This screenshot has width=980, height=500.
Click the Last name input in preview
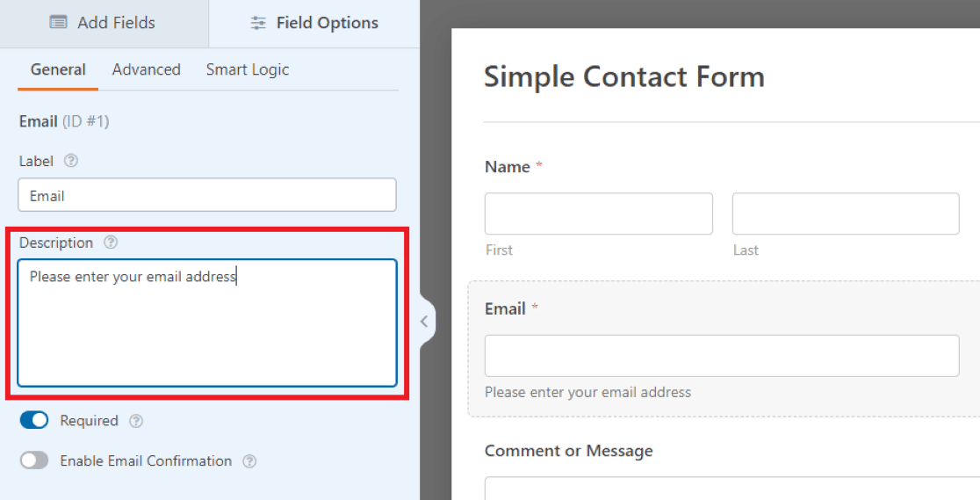click(846, 214)
